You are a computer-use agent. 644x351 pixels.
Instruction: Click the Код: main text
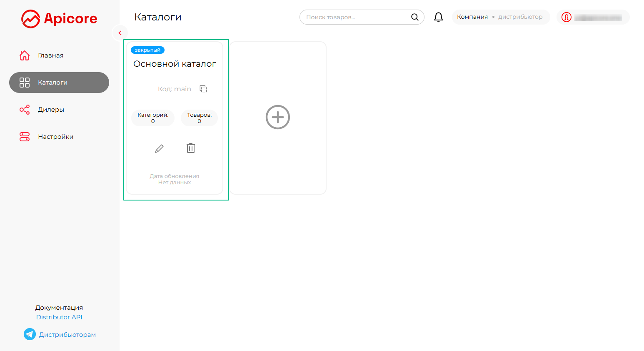point(175,89)
